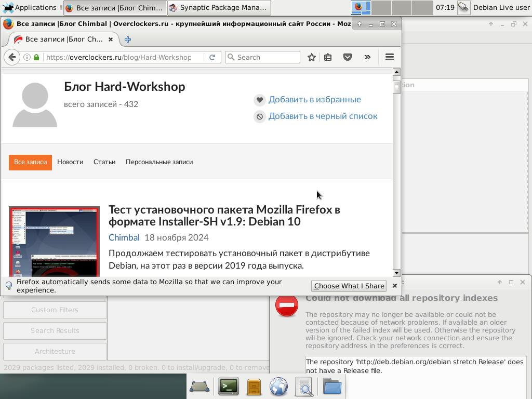Image resolution: width=532 pixels, height=399 pixels.
Task: Click the Firefox icon in window title bar
Action: tap(8, 24)
